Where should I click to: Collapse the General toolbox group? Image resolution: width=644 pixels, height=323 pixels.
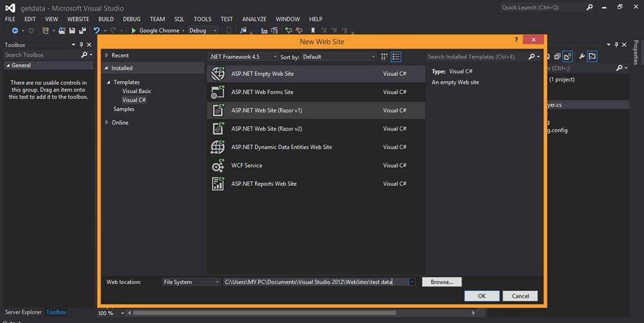[x=8, y=65]
